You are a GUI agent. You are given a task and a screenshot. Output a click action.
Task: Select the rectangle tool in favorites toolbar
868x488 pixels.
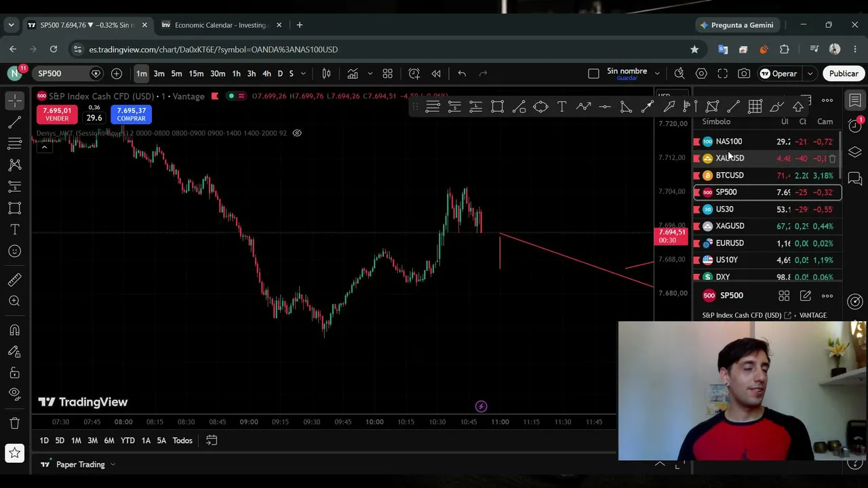[497, 106]
